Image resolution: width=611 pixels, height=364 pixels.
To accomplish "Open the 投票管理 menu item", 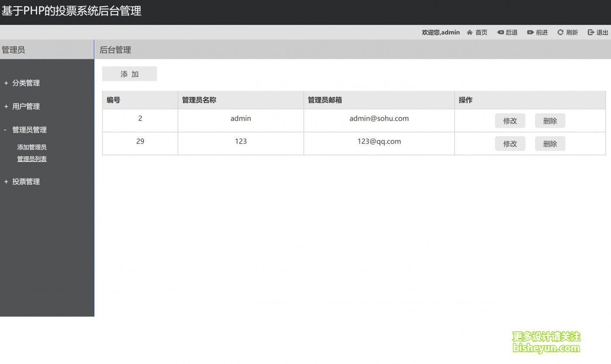I will pyautogui.click(x=26, y=182).
